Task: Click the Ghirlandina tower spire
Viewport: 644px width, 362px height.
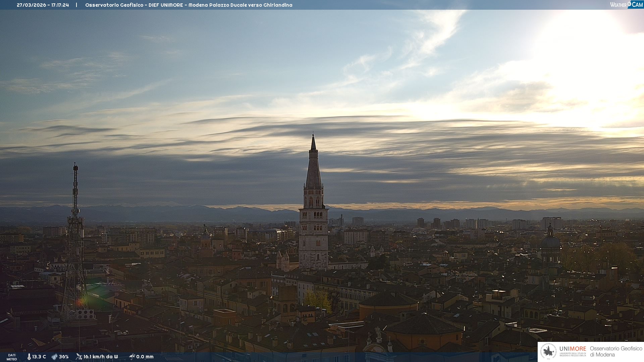Action: pyautogui.click(x=313, y=168)
